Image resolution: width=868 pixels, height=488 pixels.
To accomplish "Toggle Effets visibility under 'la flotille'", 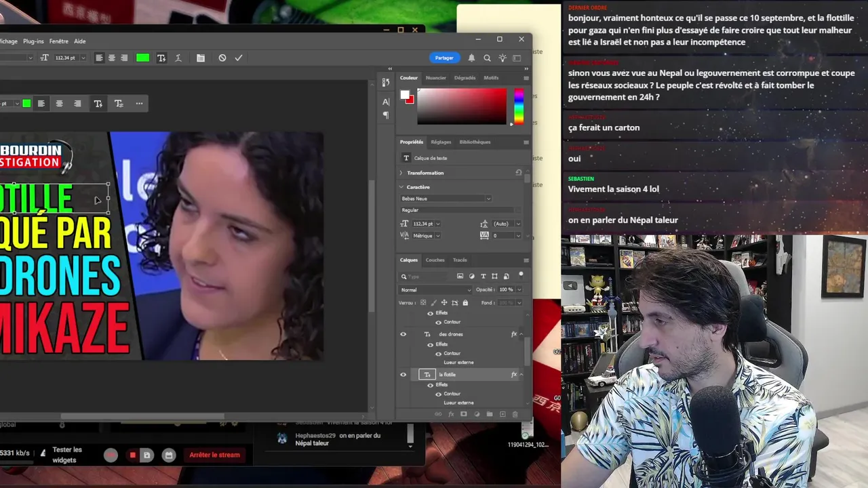I will point(430,385).
